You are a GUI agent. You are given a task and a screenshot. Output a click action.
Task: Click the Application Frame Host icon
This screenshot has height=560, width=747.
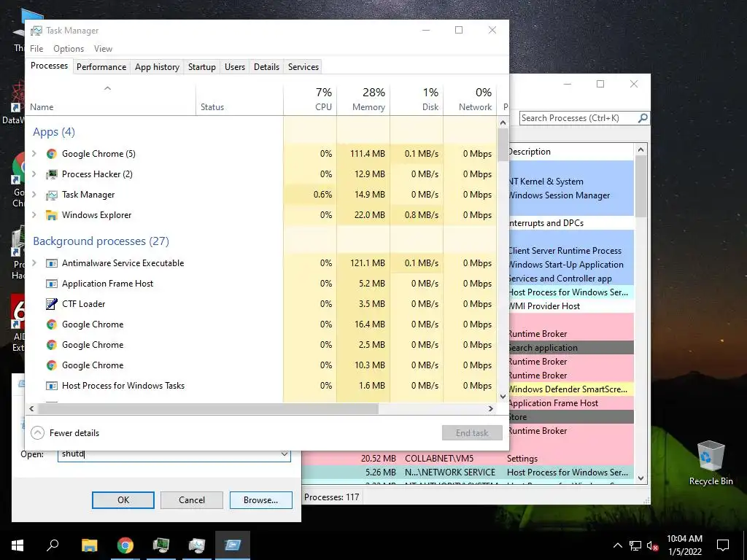52,284
